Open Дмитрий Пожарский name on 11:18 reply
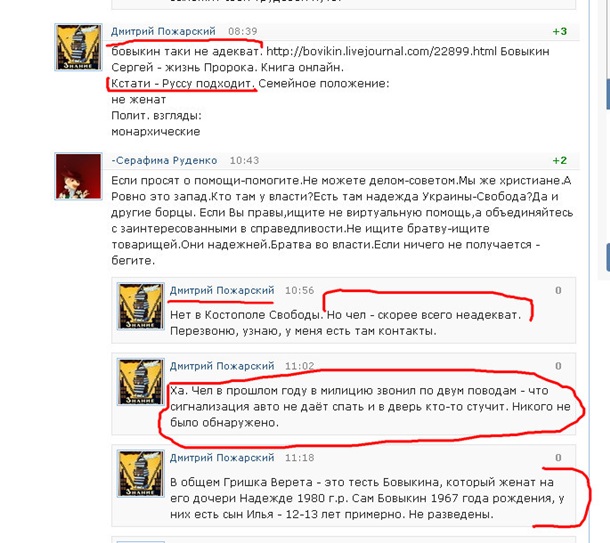This screenshot has width=610, height=543. 222,457
